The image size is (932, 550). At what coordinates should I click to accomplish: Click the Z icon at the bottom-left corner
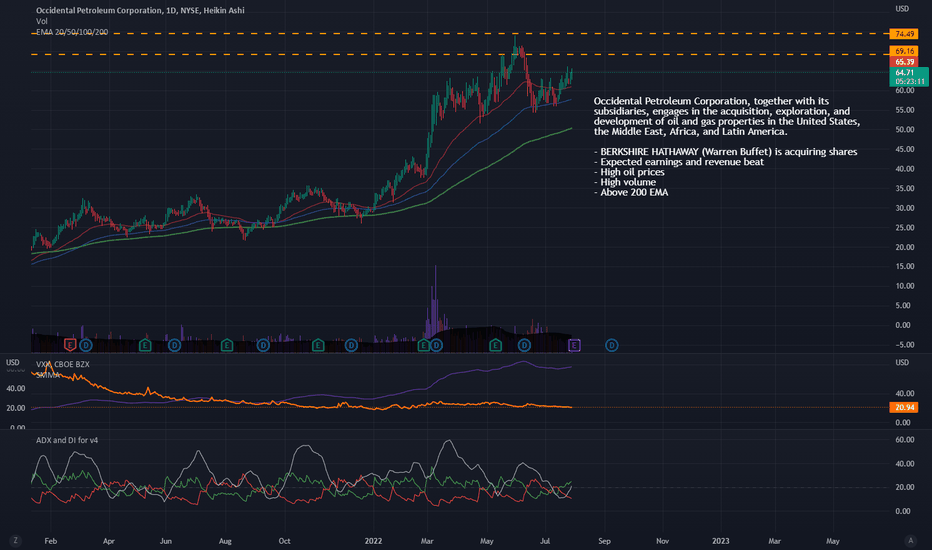coord(15,540)
